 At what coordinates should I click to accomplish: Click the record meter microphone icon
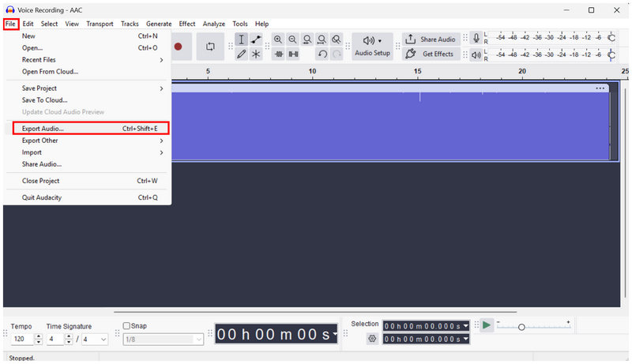click(476, 39)
